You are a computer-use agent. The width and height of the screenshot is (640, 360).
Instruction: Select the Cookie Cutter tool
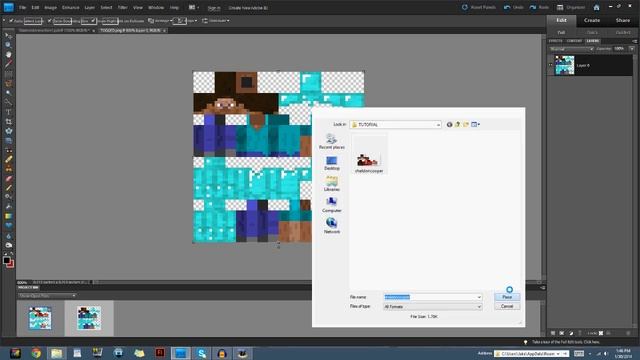[x=8, y=131]
